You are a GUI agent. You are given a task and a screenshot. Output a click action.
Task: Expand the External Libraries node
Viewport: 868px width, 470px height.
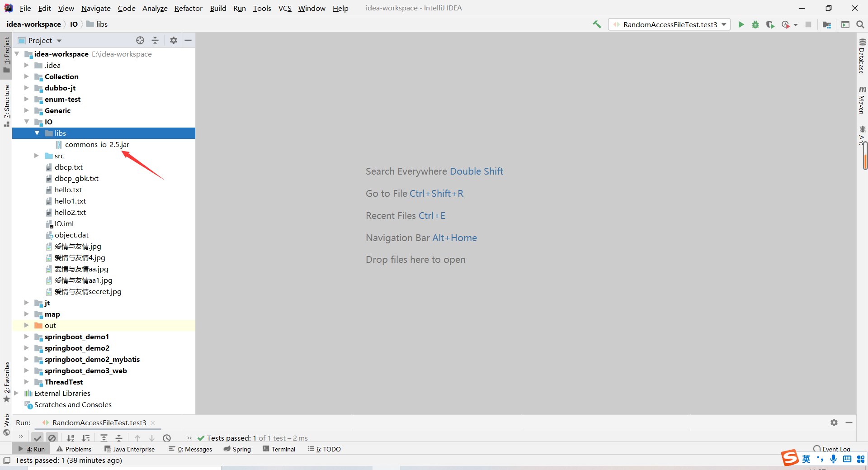pyautogui.click(x=16, y=393)
